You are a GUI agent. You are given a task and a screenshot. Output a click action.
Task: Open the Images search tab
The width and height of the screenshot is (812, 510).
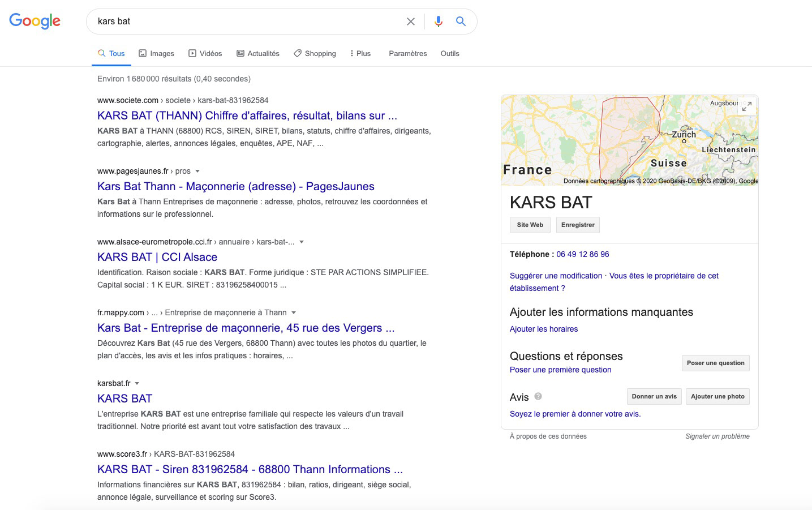coord(157,53)
